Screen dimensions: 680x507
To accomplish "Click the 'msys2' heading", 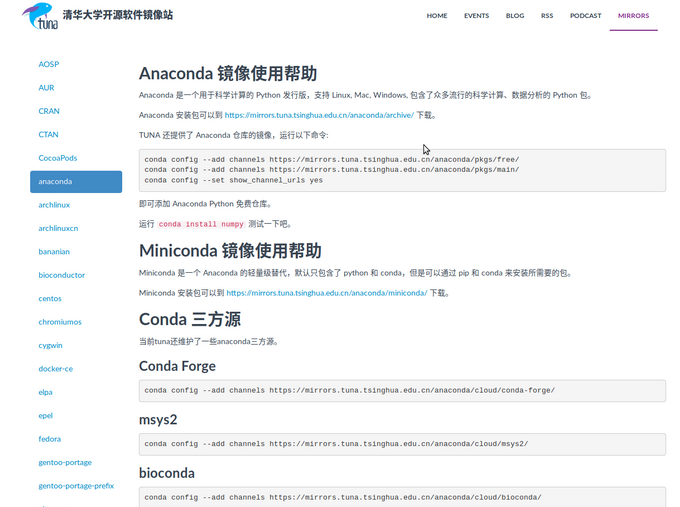I will click(158, 419).
